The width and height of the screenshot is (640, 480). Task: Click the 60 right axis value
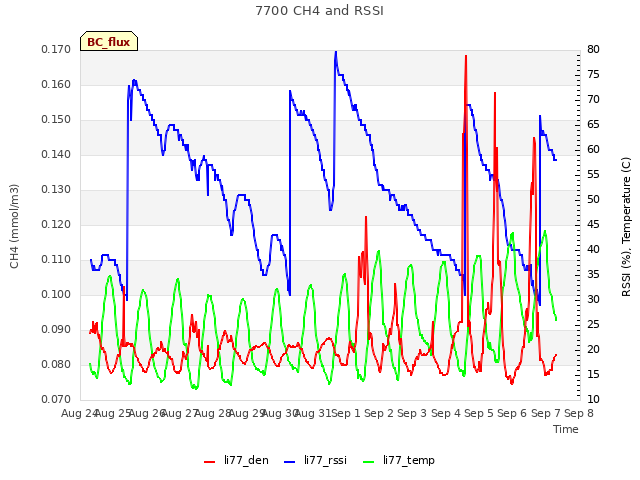593,149
